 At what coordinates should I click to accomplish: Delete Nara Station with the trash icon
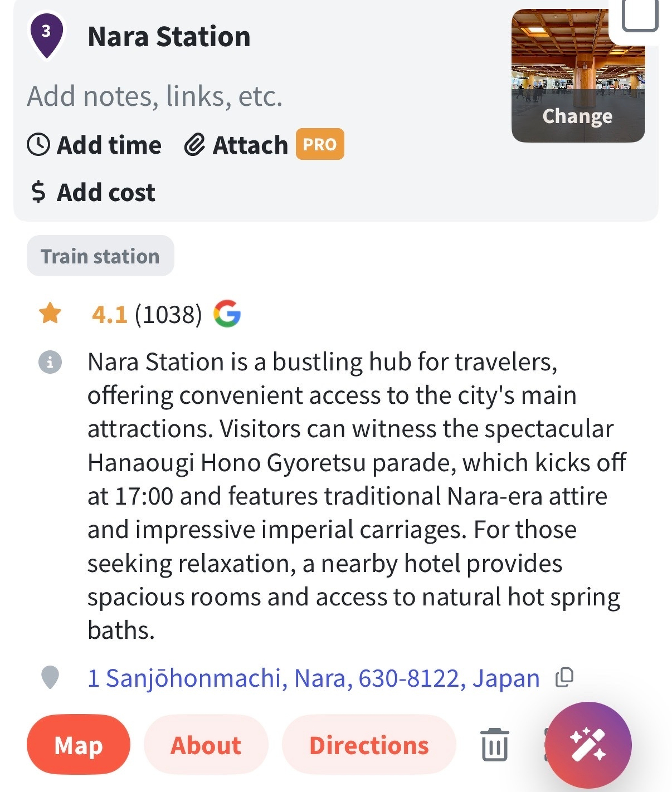494,745
